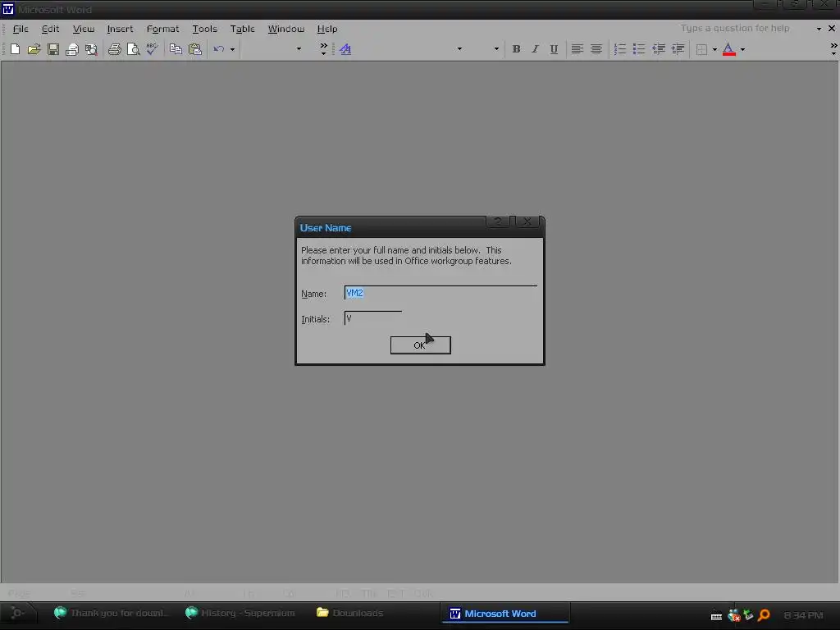Open Print Preview
This screenshot has width=840, height=630.
[133, 49]
